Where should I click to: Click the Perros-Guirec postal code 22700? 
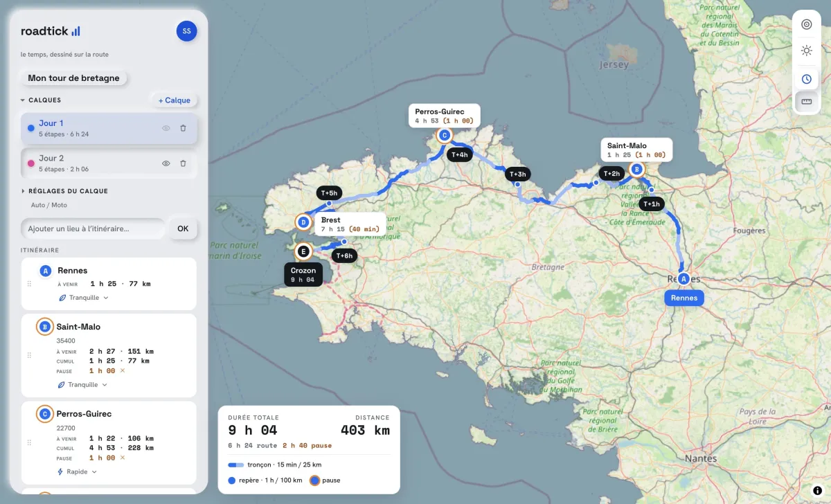click(x=66, y=428)
